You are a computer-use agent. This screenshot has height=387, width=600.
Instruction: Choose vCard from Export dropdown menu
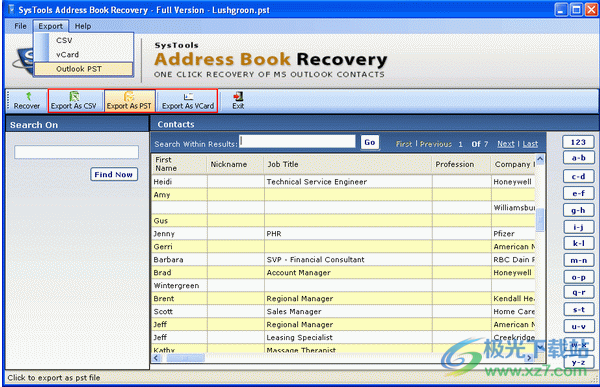(x=83, y=54)
